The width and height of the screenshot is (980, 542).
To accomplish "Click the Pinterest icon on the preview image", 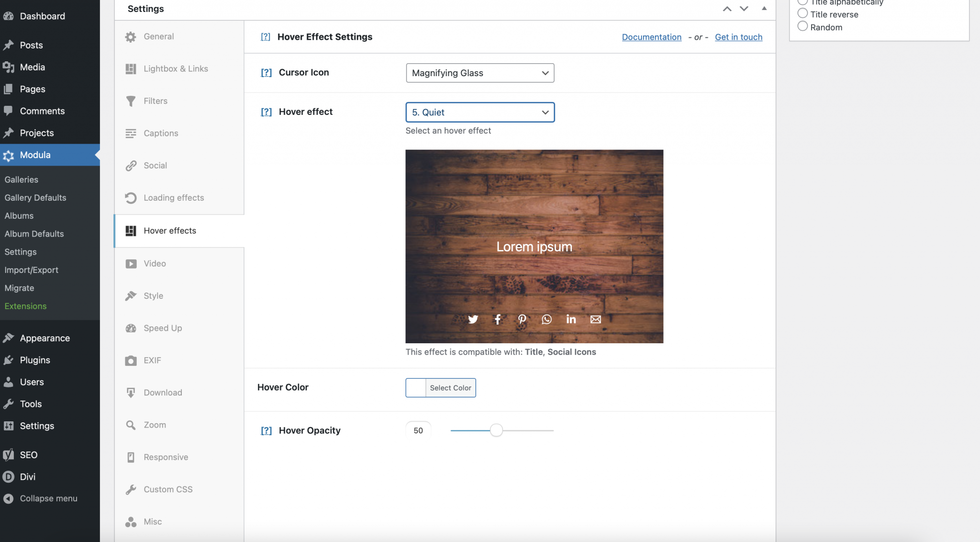I will tap(522, 319).
